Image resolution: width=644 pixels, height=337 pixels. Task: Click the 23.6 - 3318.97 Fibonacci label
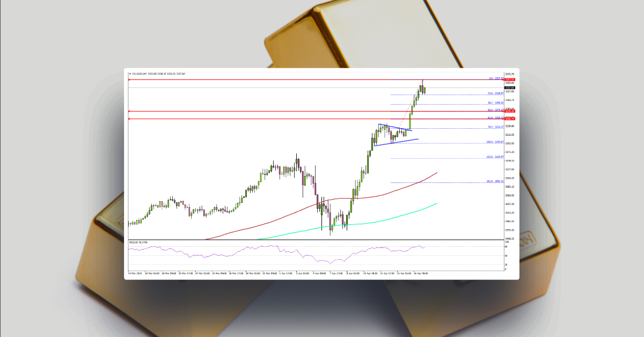495,93
